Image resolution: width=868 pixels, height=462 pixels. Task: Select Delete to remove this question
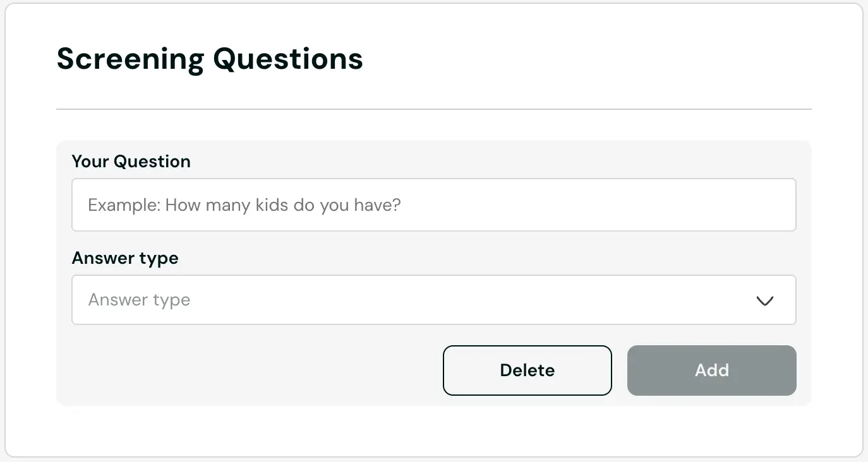coord(527,370)
